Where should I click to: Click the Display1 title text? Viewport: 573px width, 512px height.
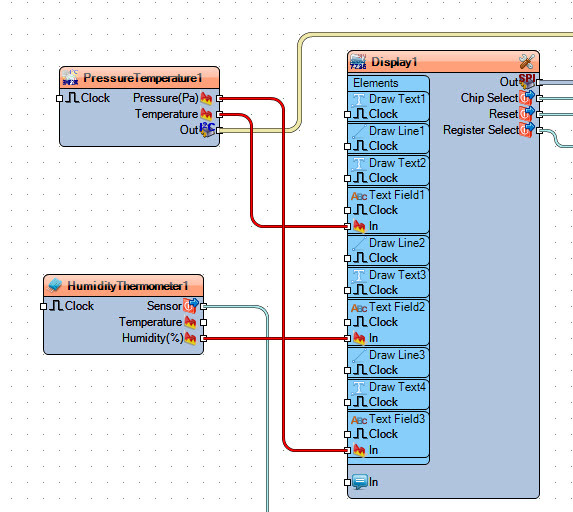pos(394,62)
